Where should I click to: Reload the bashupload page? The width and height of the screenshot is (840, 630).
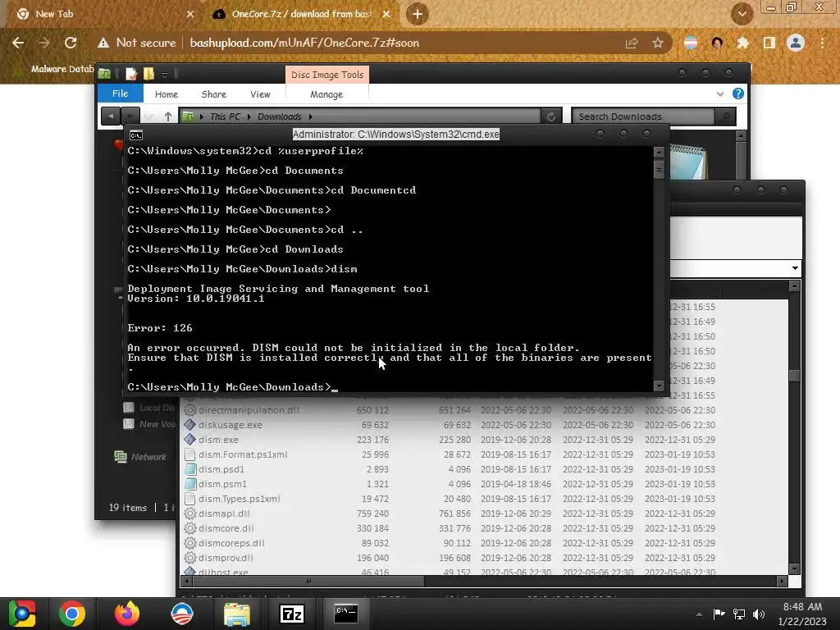pyautogui.click(x=71, y=43)
